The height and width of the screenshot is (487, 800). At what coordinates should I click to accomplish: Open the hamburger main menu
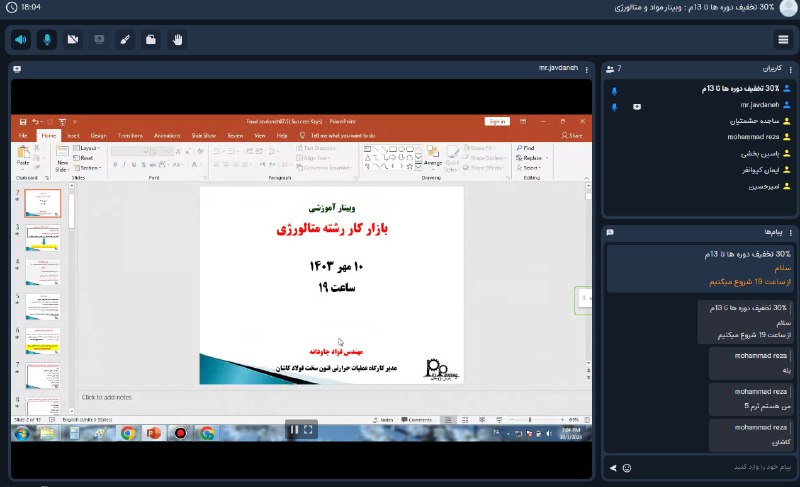[783, 40]
